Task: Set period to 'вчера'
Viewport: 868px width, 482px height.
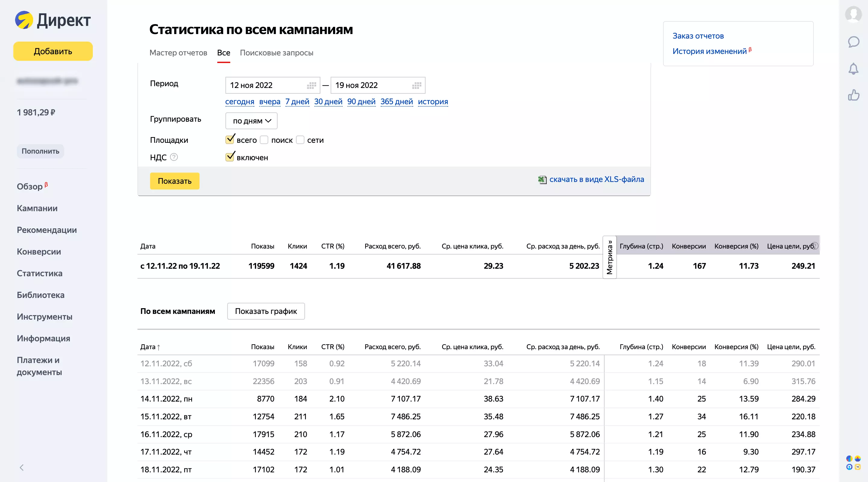Action: click(269, 102)
